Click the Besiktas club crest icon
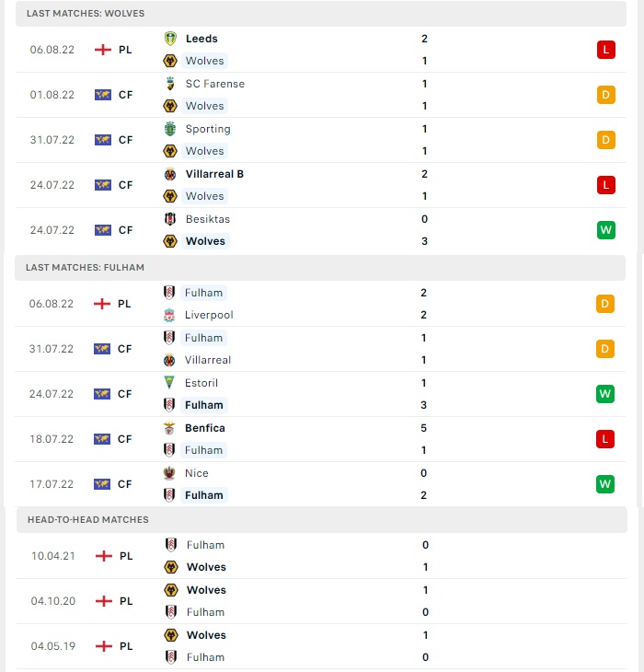This screenshot has width=644, height=672. click(170, 219)
